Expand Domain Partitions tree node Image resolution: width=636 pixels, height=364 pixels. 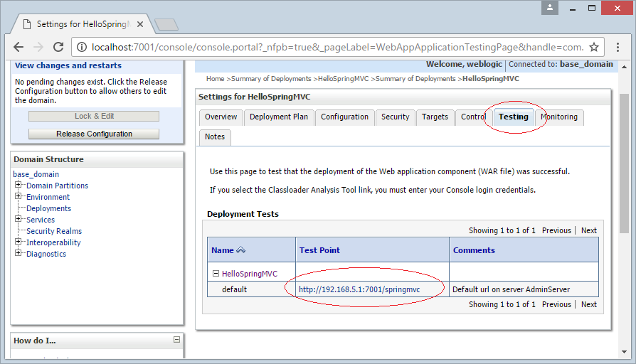point(18,185)
